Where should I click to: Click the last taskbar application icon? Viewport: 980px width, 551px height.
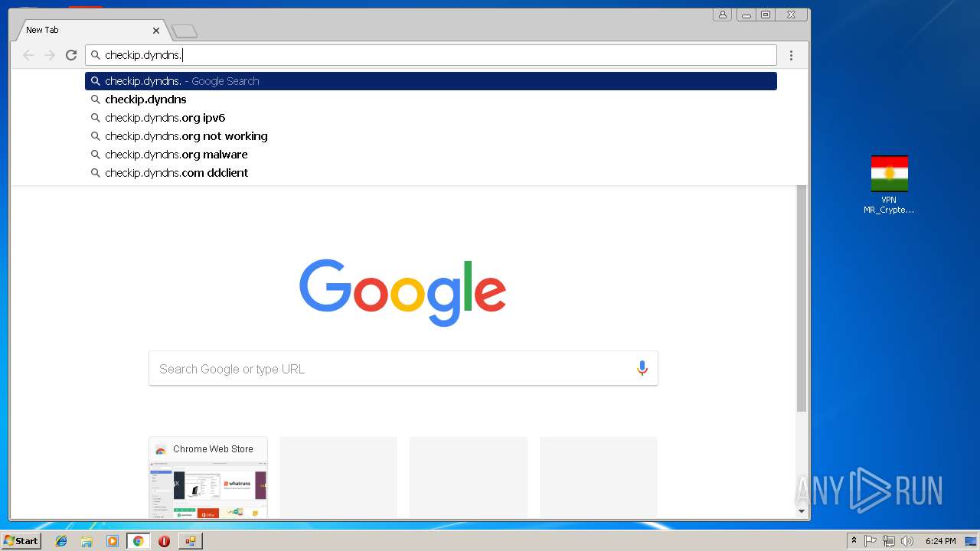pos(190,541)
